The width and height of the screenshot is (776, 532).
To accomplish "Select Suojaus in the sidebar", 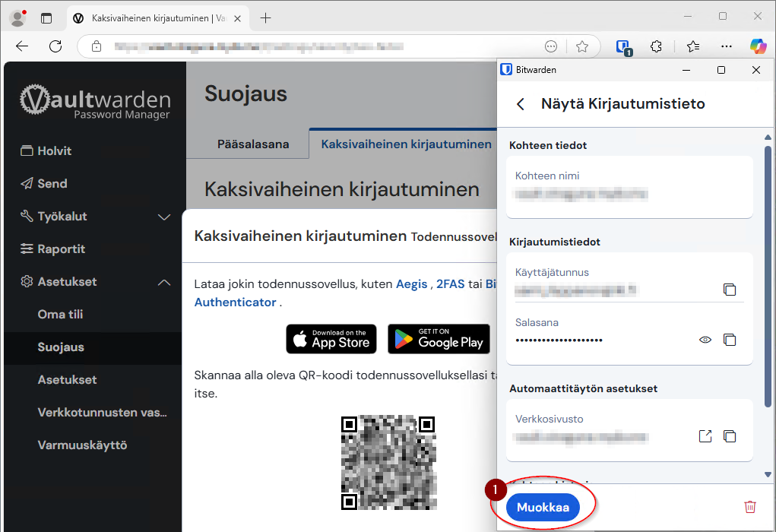I will pyautogui.click(x=61, y=347).
